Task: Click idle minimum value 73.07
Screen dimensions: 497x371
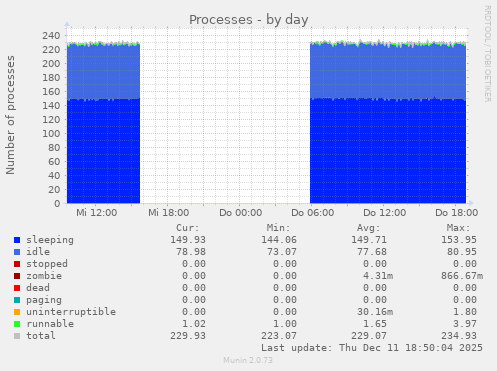Action: click(282, 252)
